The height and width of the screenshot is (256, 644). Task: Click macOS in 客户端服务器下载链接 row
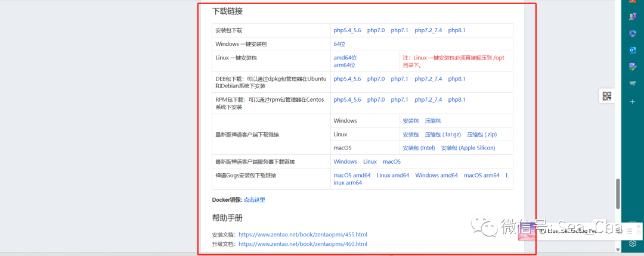click(392, 162)
